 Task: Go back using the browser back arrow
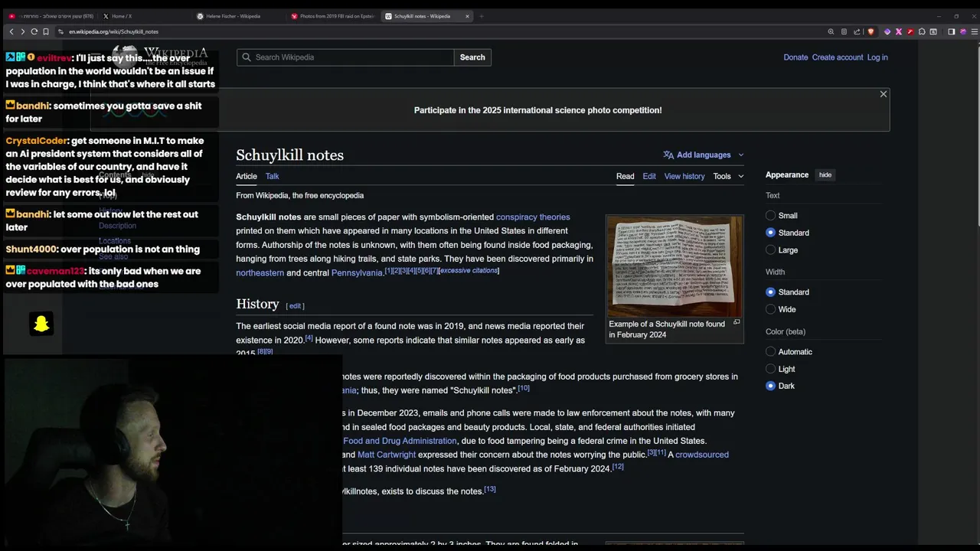tap(11, 31)
